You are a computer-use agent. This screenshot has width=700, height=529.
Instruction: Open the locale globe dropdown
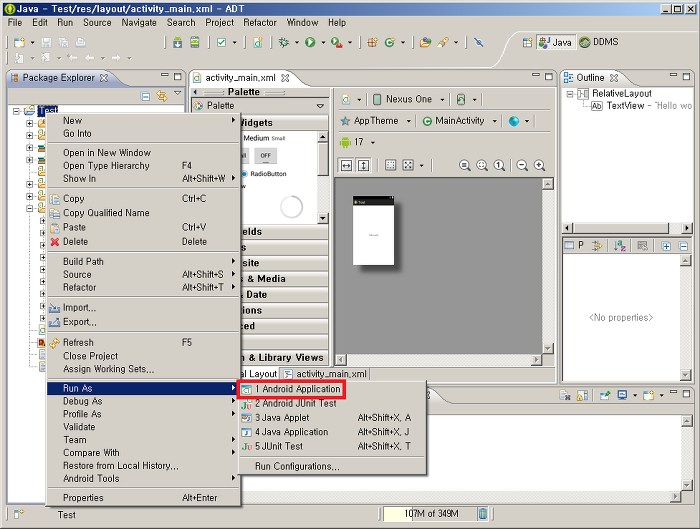point(519,121)
